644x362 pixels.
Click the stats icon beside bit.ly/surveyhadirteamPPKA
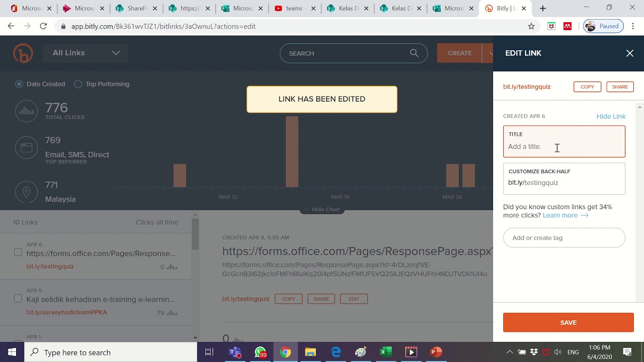172,313
